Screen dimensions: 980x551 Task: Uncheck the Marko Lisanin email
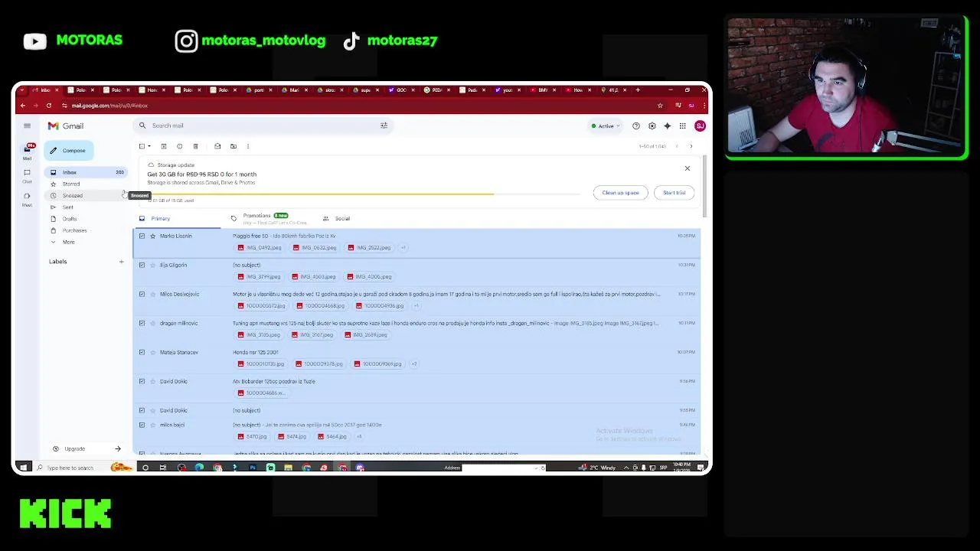[x=142, y=236]
